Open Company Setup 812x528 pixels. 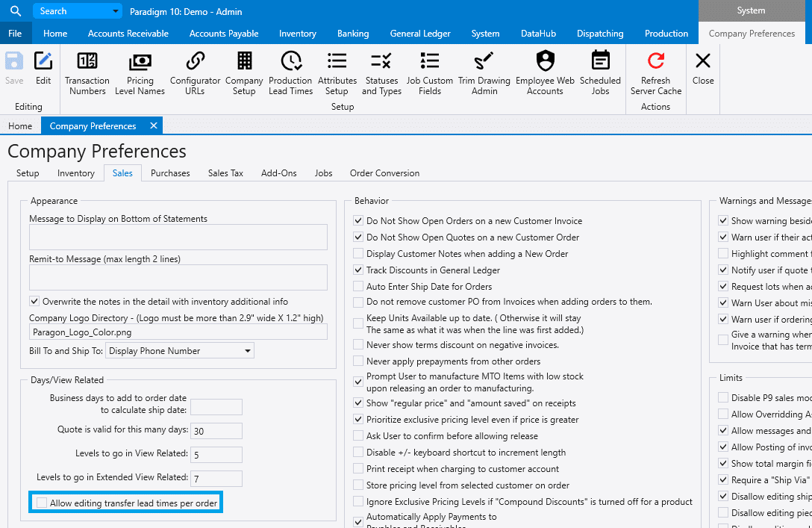click(x=245, y=73)
